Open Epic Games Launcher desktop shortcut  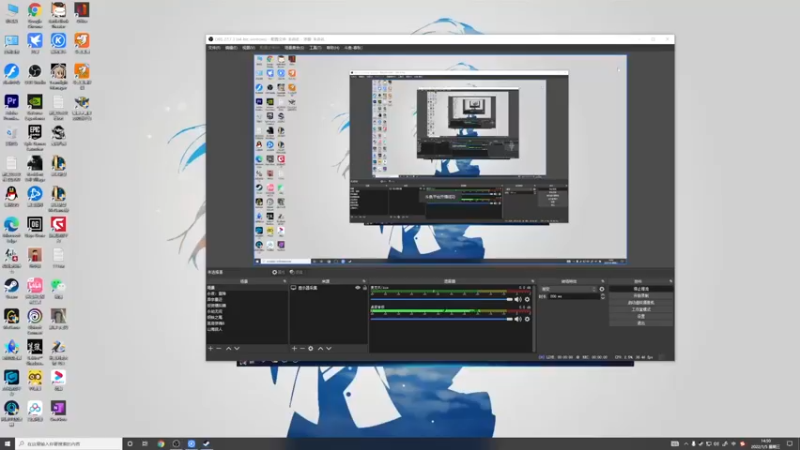35,138
